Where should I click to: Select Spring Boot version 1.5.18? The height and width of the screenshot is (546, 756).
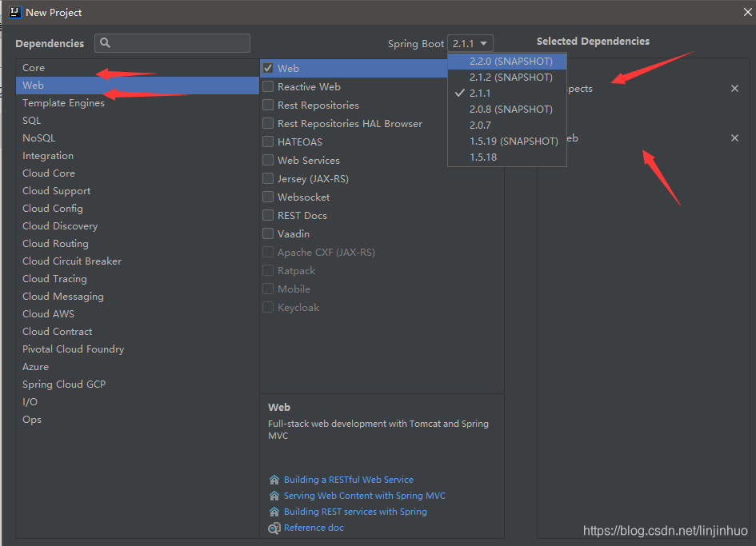507,157
